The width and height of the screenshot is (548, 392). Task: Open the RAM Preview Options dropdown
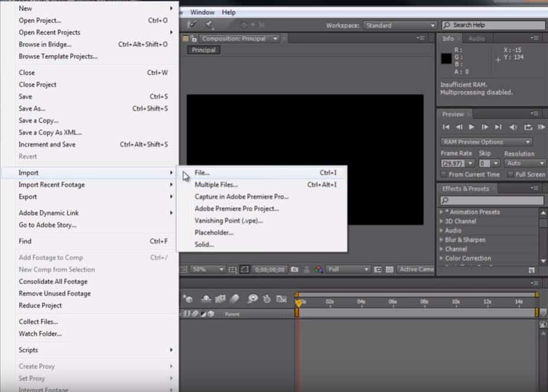point(486,142)
